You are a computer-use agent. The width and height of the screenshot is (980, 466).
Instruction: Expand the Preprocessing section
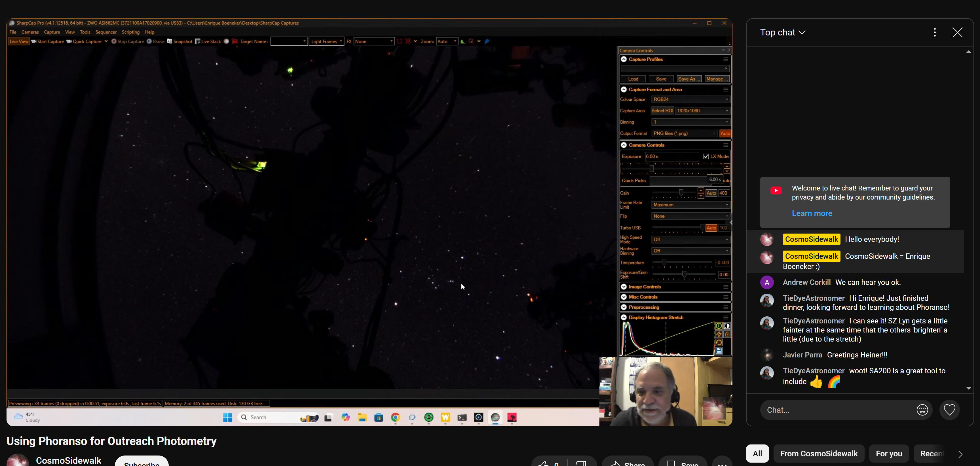(x=624, y=307)
